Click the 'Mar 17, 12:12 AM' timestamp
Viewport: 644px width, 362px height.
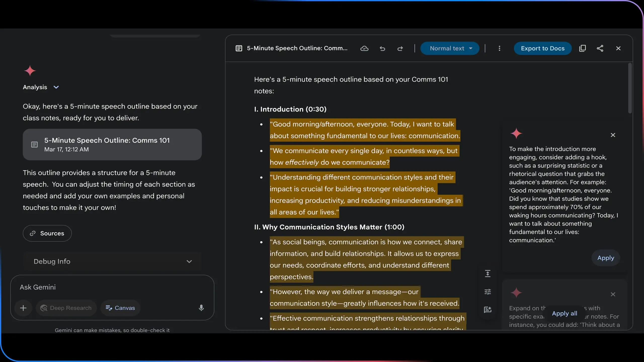pyautogui.click(x=66, y=150)
